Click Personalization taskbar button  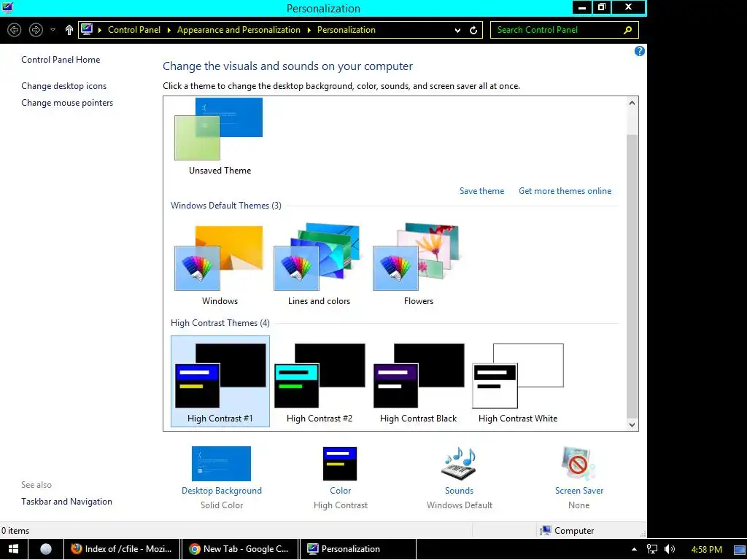point(357,549)
